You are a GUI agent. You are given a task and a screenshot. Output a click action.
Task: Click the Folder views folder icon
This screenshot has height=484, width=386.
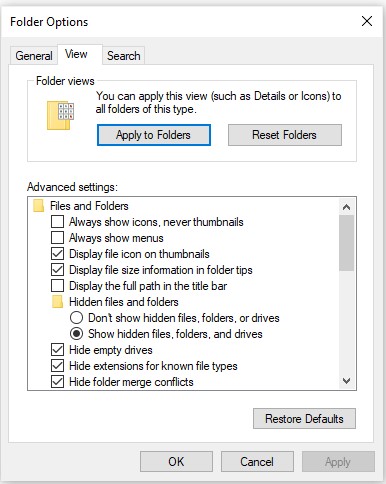point(60,115)
